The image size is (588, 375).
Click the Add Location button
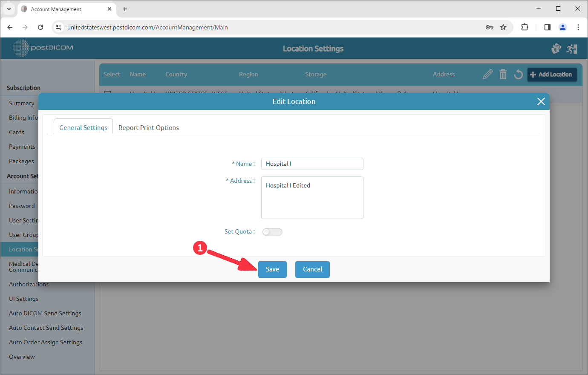(x=552, y=74)
